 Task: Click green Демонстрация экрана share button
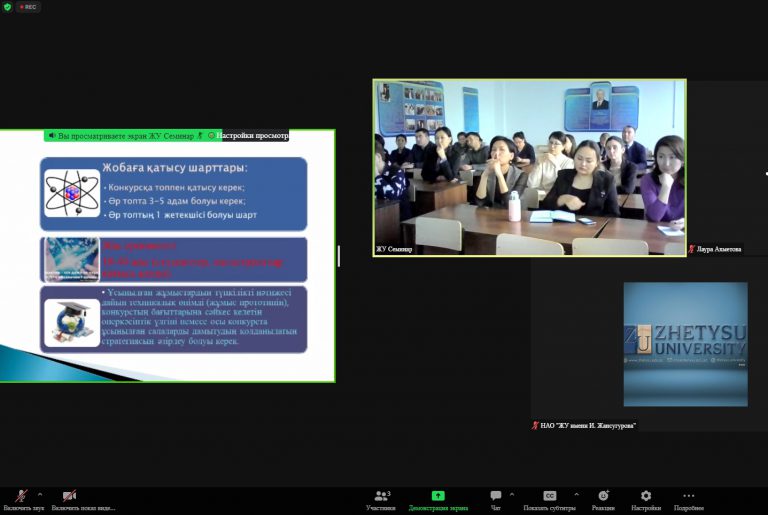437,497
